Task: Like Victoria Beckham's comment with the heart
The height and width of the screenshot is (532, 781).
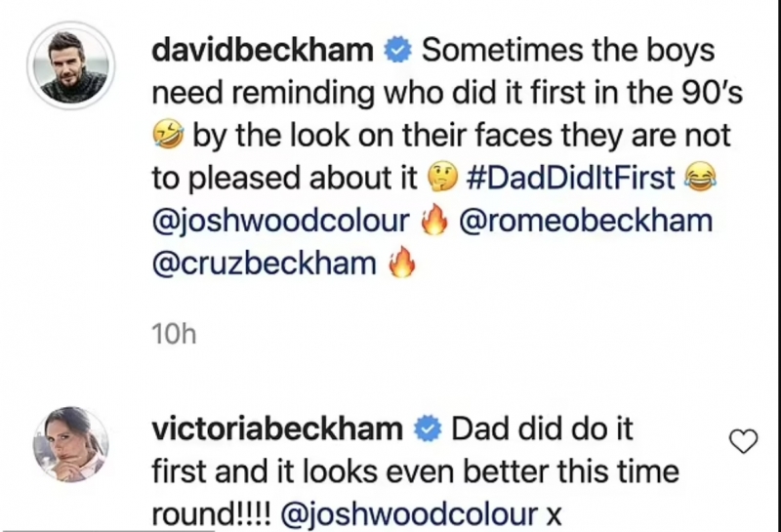Action: (744, 442)
